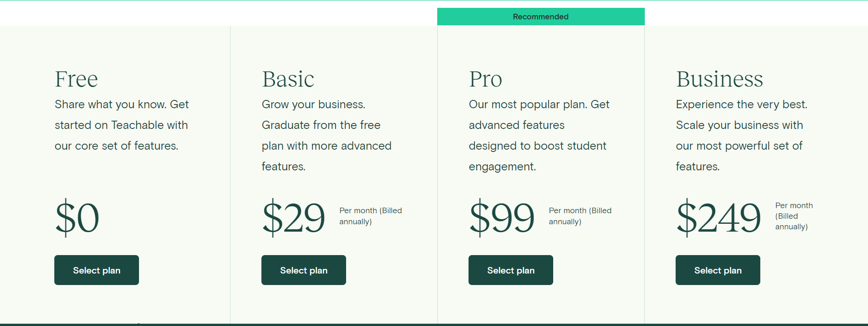Click the billing note next to $249
868x326 pixels.
(x=794, y=216)
